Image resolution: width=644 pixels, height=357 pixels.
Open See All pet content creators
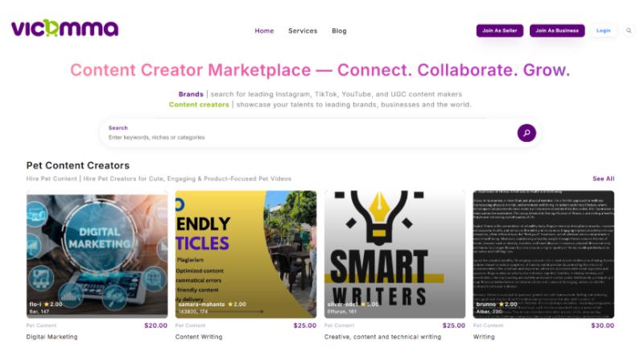pos(603,179)
